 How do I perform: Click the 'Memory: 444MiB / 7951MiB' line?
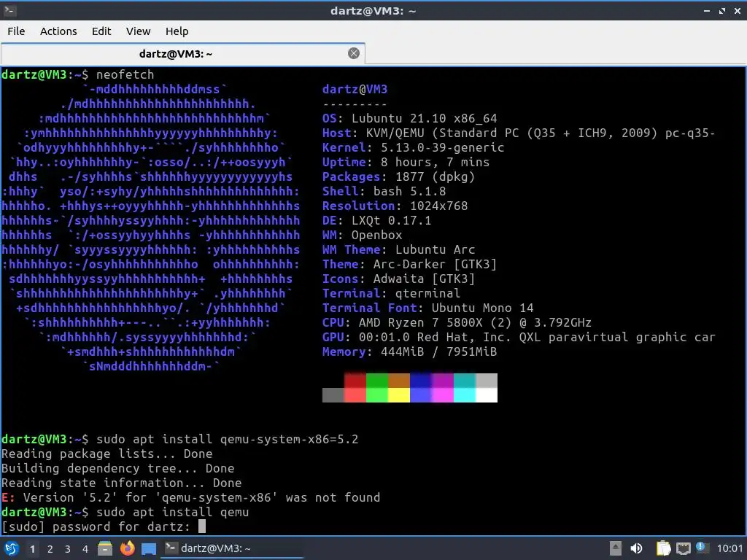[410, 352]
